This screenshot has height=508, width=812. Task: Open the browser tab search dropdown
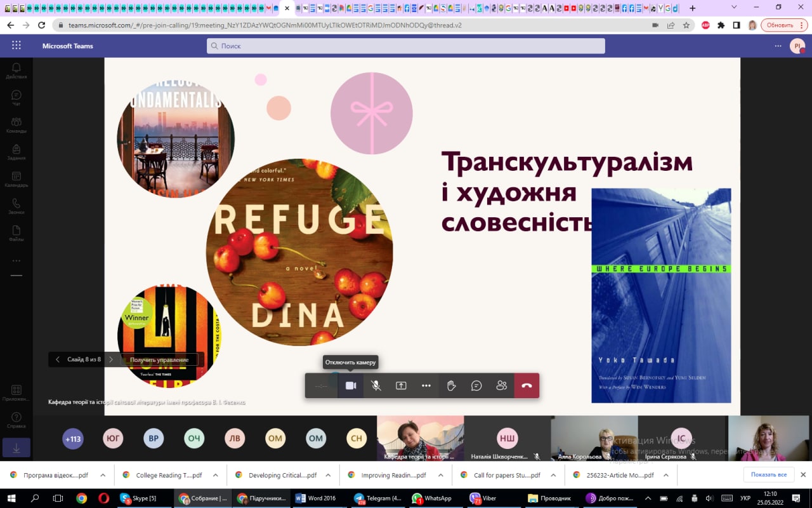point(734,7)
